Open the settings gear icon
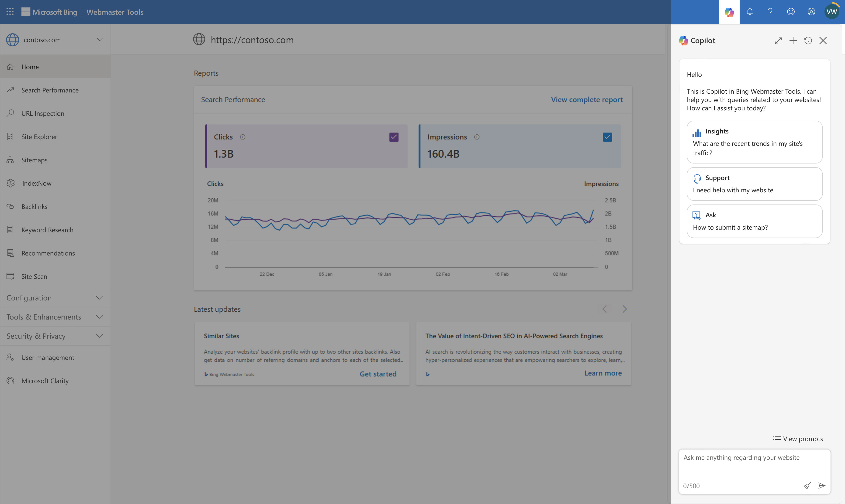Image resolution: width=845 pixels, height=504 pixels. click(811, 12)
